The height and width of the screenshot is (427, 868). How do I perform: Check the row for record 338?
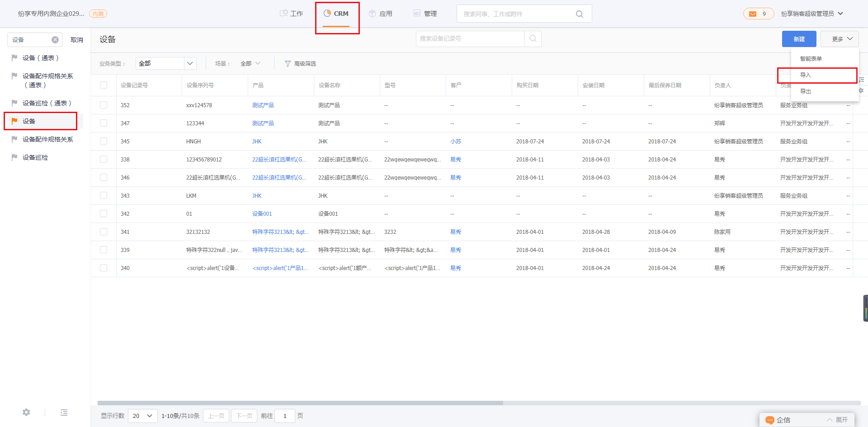click(x=104, y=159)
